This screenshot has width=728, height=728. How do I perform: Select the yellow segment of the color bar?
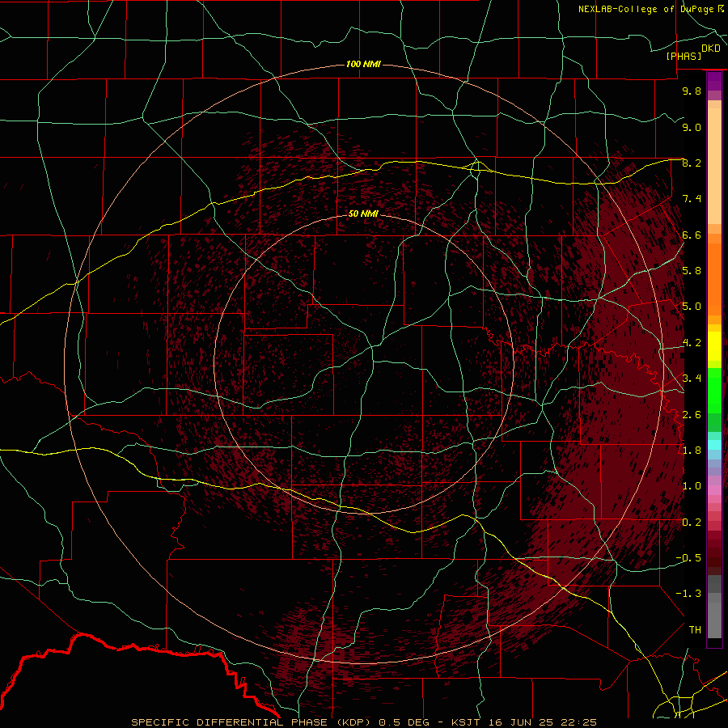click(714, 346)
